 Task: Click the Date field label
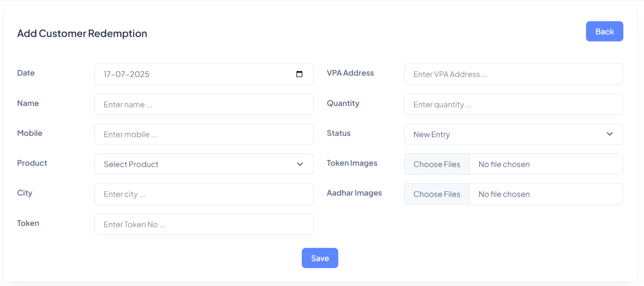26,73
